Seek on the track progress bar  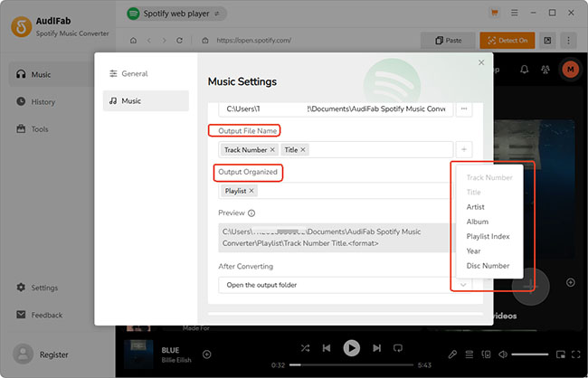[351, 364]
